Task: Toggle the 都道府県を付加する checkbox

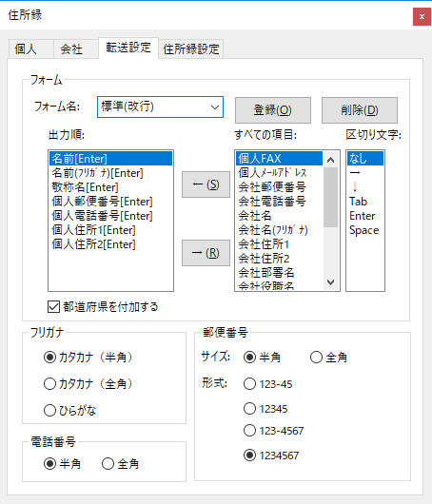Action: pos(53,306)
